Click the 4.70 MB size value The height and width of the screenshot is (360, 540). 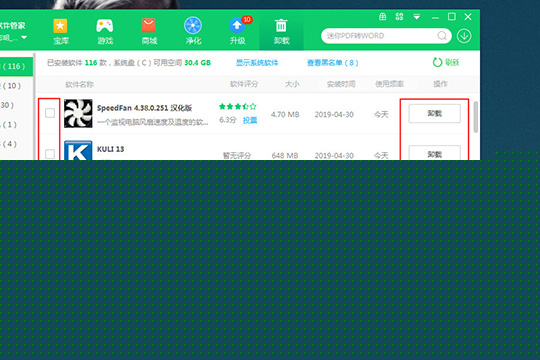point(285,114)
